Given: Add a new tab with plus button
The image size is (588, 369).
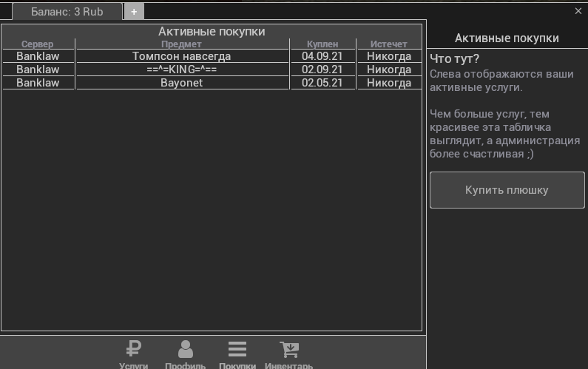Looking at the screenshot, I should (134, 12).
